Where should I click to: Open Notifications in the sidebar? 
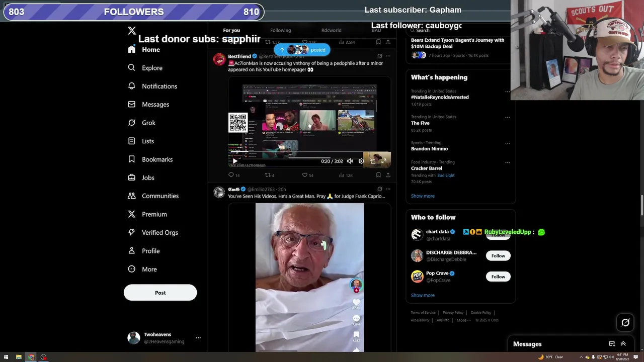pos(152,86)
